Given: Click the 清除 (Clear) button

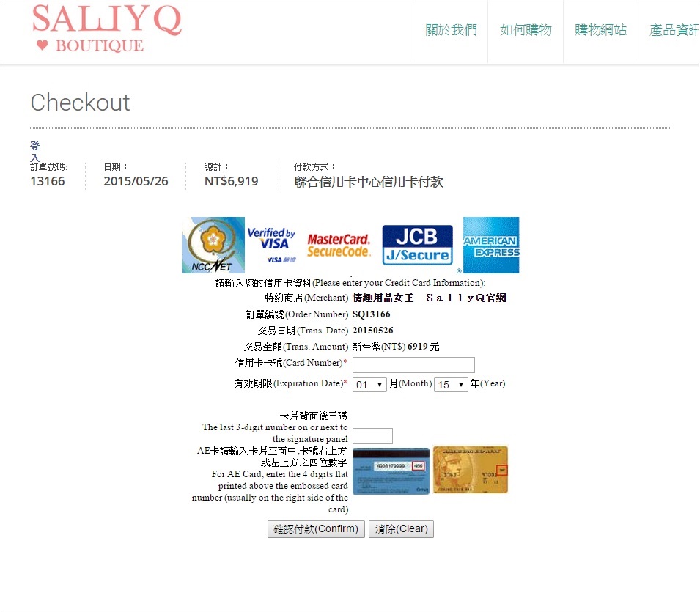Looking at the screenshot, I should [402, 529].
